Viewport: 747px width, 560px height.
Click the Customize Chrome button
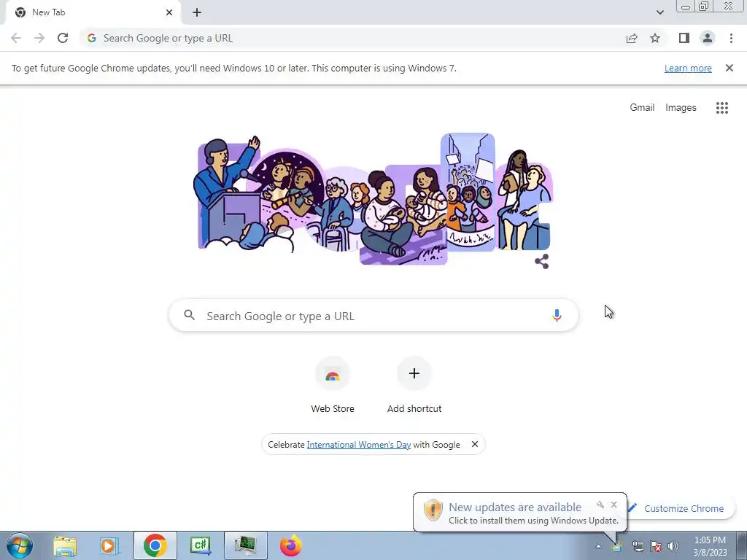click(683, 508)
